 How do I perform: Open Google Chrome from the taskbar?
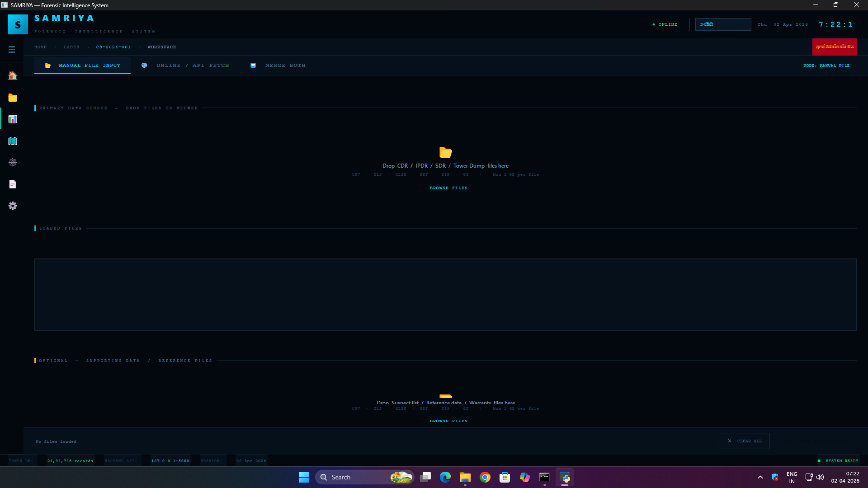pyautogui.click(x=485, y=477)
